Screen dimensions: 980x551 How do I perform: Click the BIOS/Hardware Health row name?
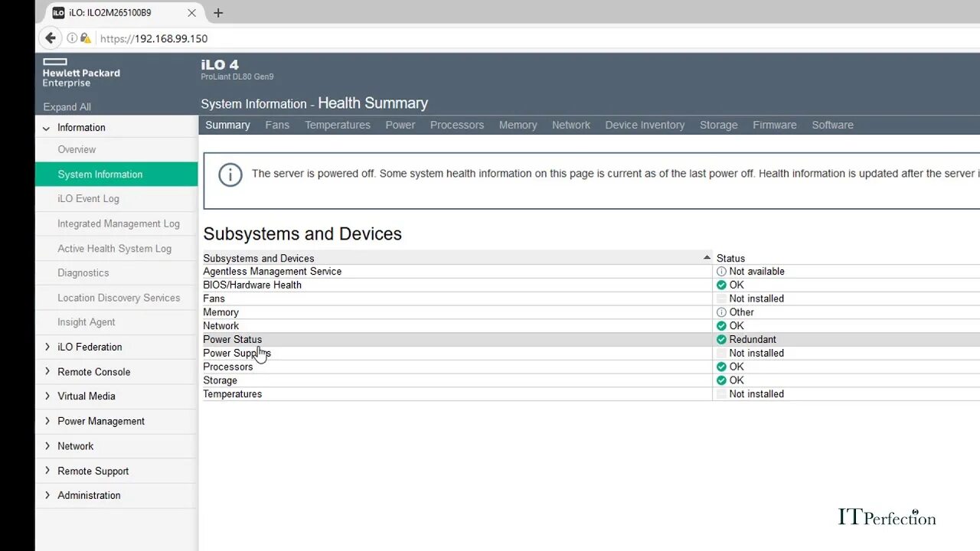(x=252, y=285)
